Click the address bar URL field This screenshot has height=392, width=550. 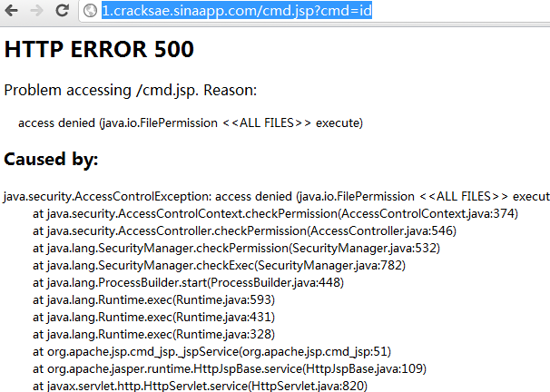point(272,11)
